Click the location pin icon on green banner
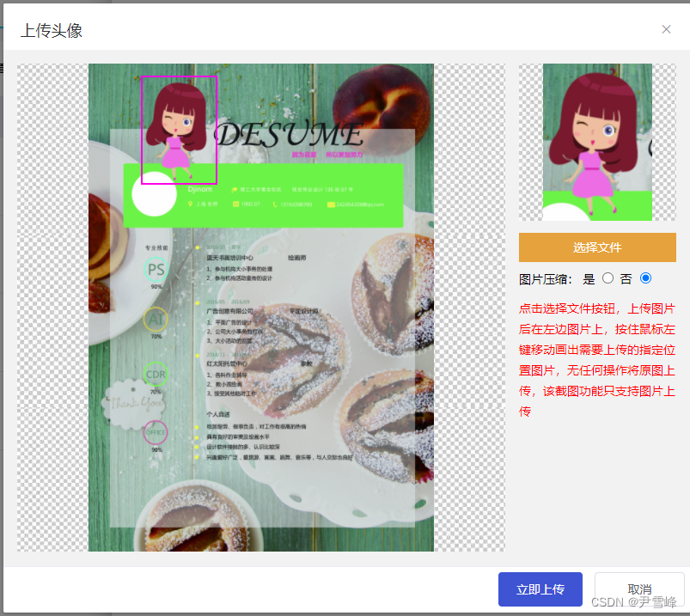 point(191,204)
